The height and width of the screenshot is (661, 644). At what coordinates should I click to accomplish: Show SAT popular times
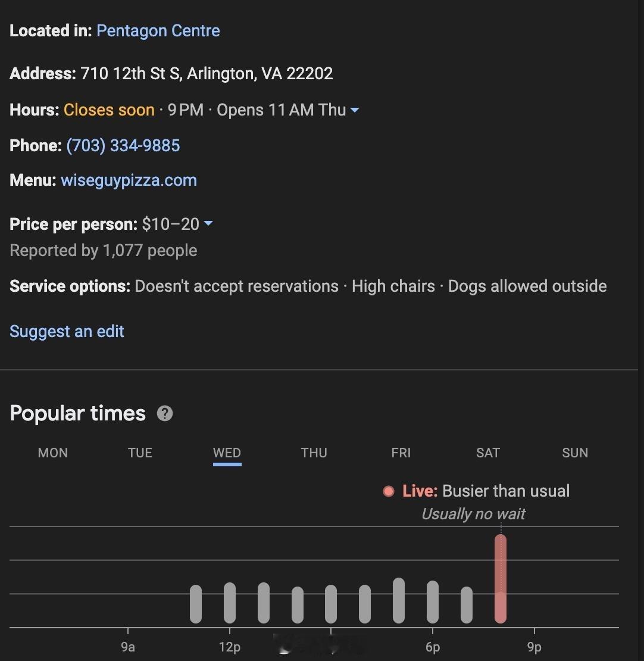487,453
